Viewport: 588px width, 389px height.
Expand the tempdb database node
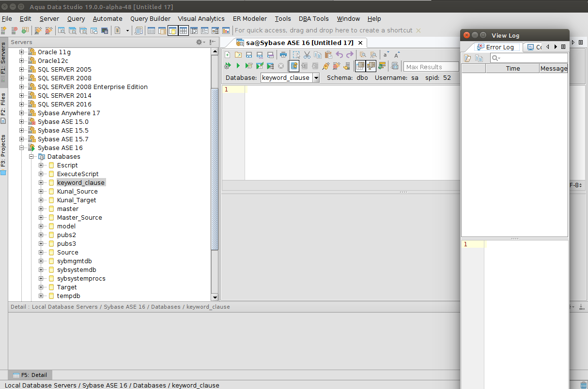pyautogui.click(x=41, y=296)
